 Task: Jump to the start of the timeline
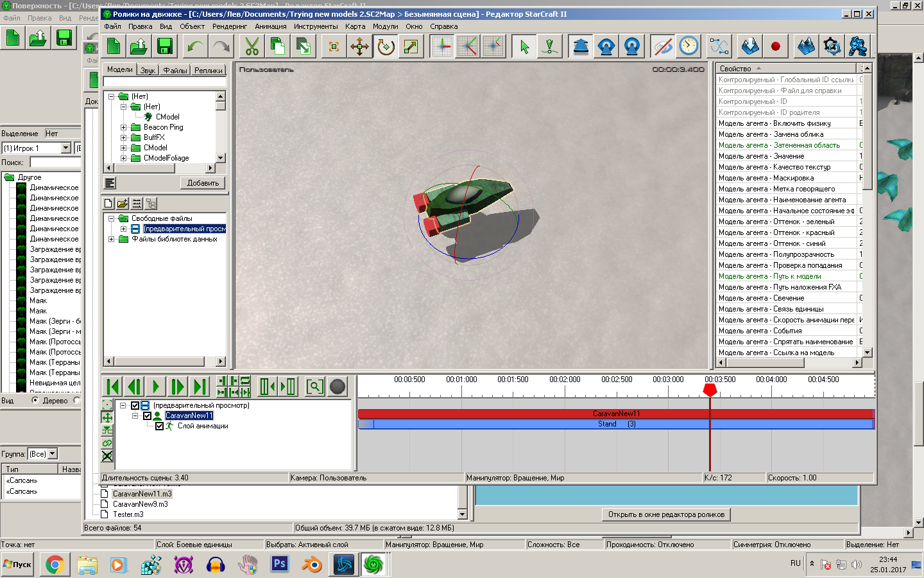tap(113, 387)
